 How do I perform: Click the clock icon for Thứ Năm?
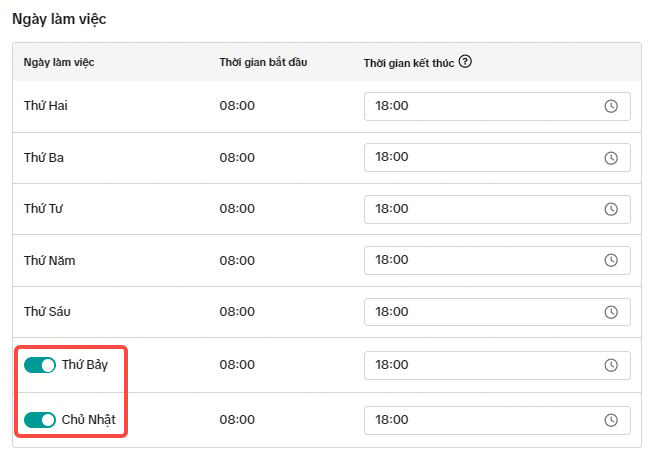611,261
